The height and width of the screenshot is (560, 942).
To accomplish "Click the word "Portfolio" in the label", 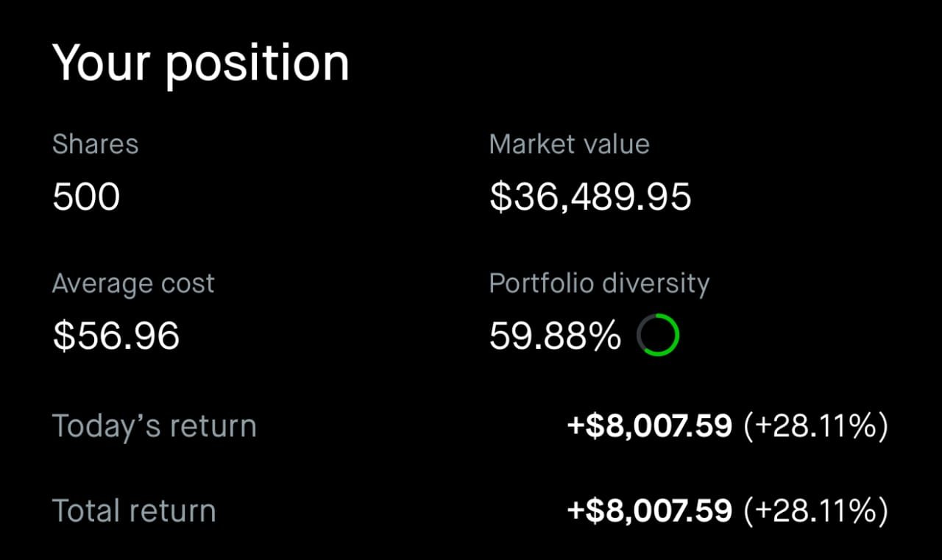I will [541, 284].
